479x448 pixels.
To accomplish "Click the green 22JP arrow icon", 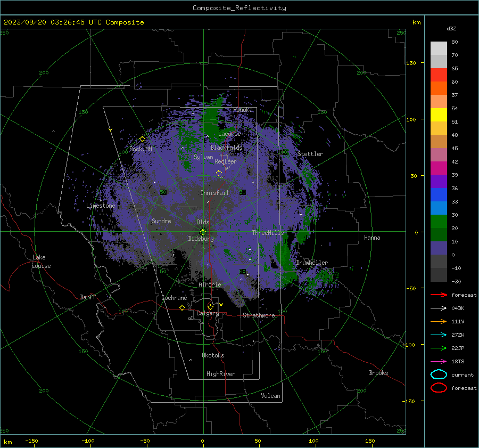I will click(x=439, y=348).
